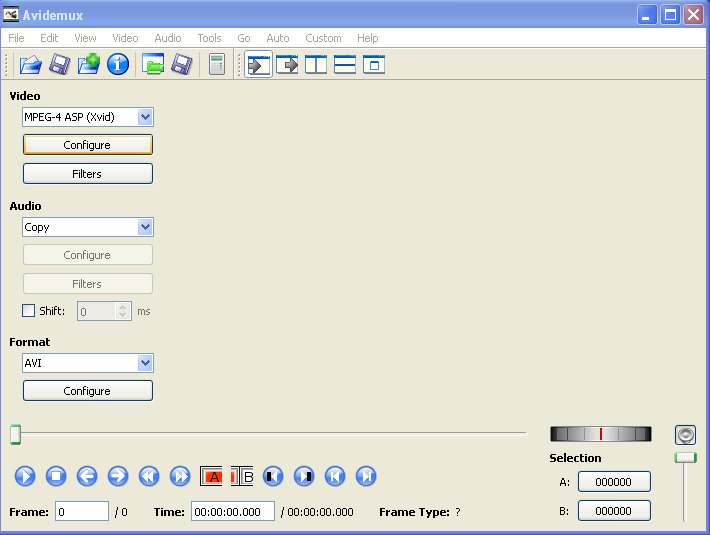The width and height of the screenshot is (710, 535).
Task: Open the File menu
Action: (x=16, y=38)
